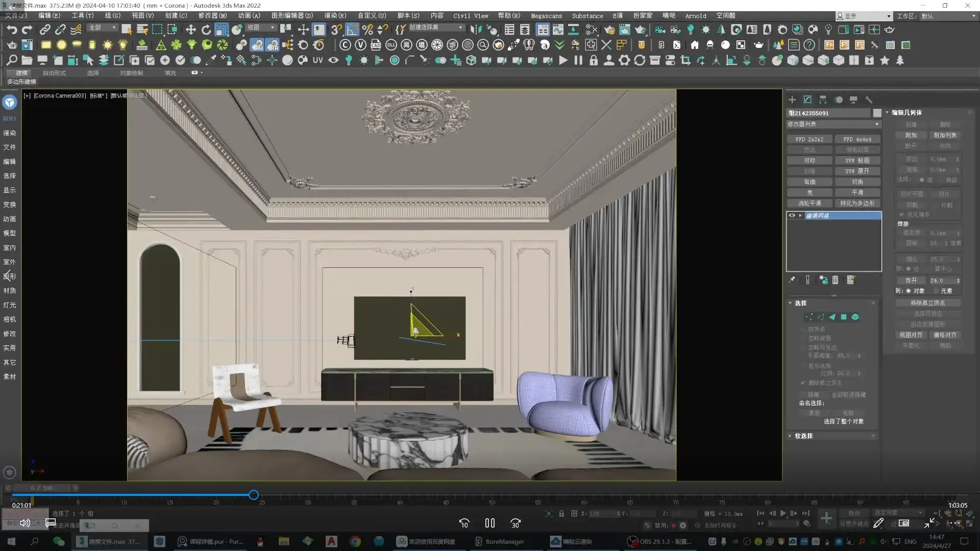Select Element sub-object cube icon
Viewport: 980px width, 551px height.
pos(855,317)
